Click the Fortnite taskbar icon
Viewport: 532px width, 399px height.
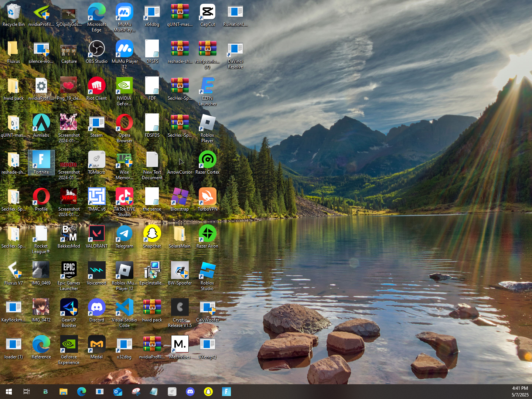pyautogui.click(x=226, y=392)
